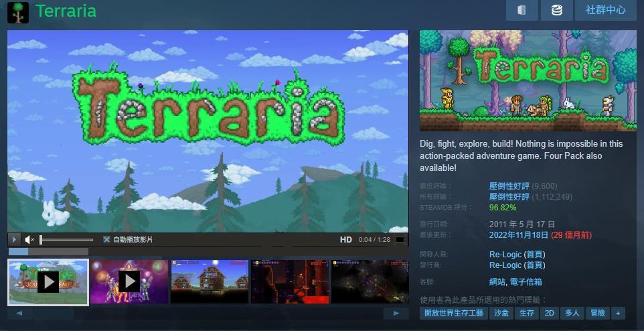Expand more tags with plus button
The image size is (644, 331).
618,314
